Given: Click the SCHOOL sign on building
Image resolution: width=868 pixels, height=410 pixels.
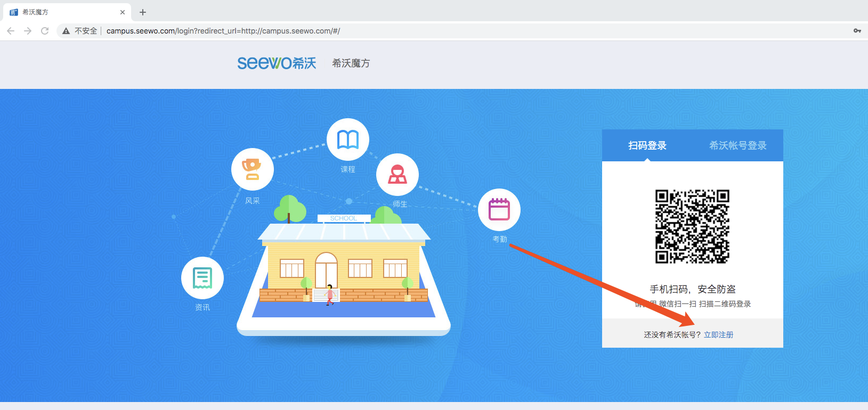Looking at the screenshot, I should 344,218.
